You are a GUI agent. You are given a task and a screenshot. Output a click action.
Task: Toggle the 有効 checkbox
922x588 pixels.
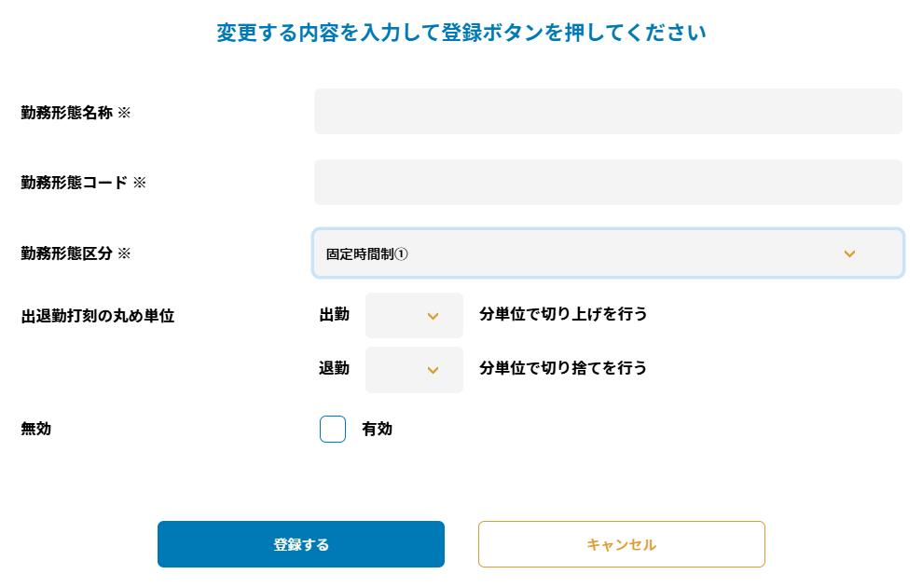tap(333, 430)
